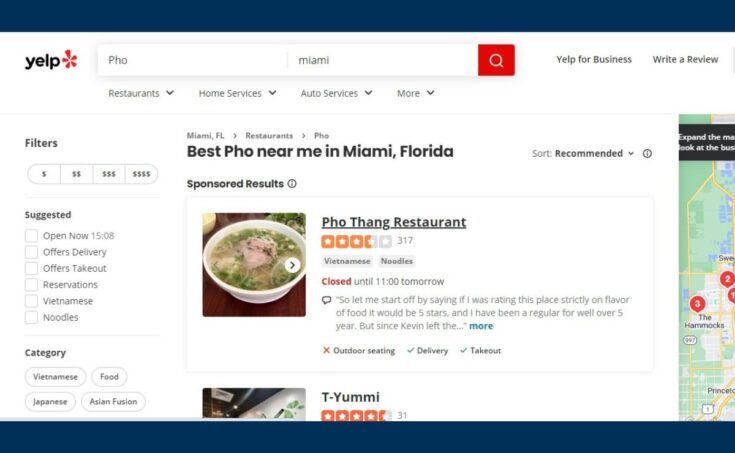Expand the More menu
The width and height of the screenshot is (735, 453).
(x=416, y=93)
